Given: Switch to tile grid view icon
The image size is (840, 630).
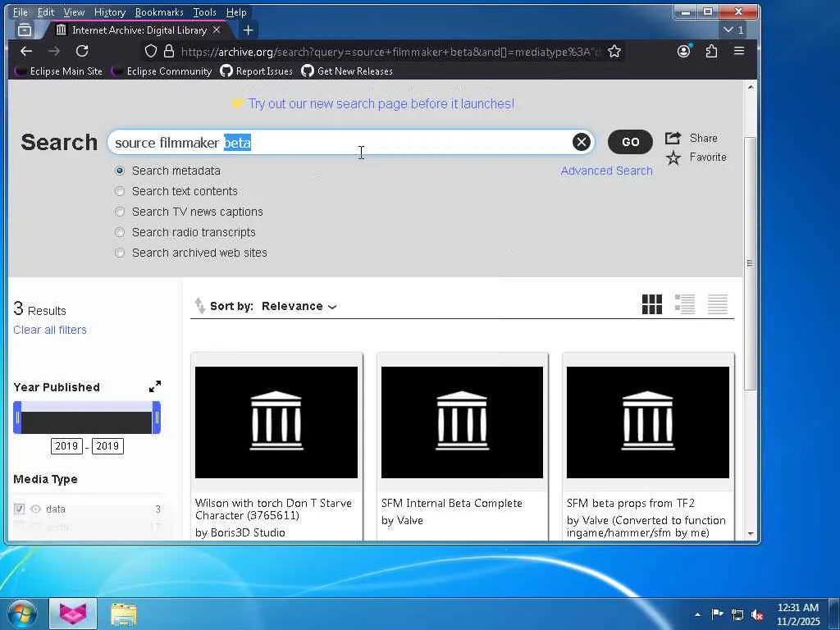Looking at the screenshot, I should (651, 305).
